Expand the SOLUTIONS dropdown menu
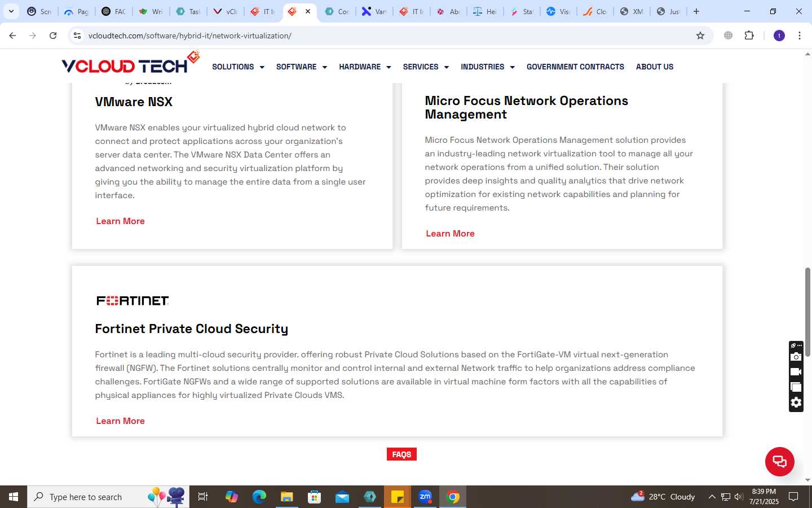The width and height of the screenshot is (812, 508). 238,67
